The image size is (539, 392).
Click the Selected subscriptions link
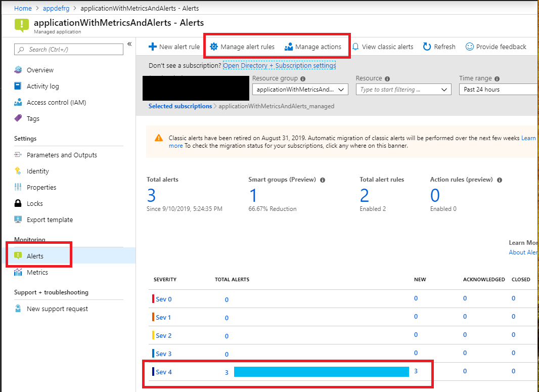(x=180, y=106)
